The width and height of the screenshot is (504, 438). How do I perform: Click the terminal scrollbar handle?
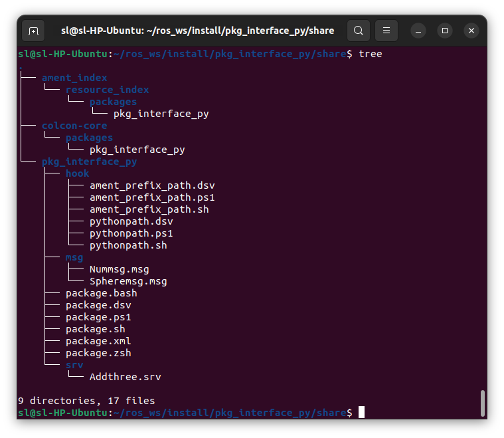click(x=483, y=403)
